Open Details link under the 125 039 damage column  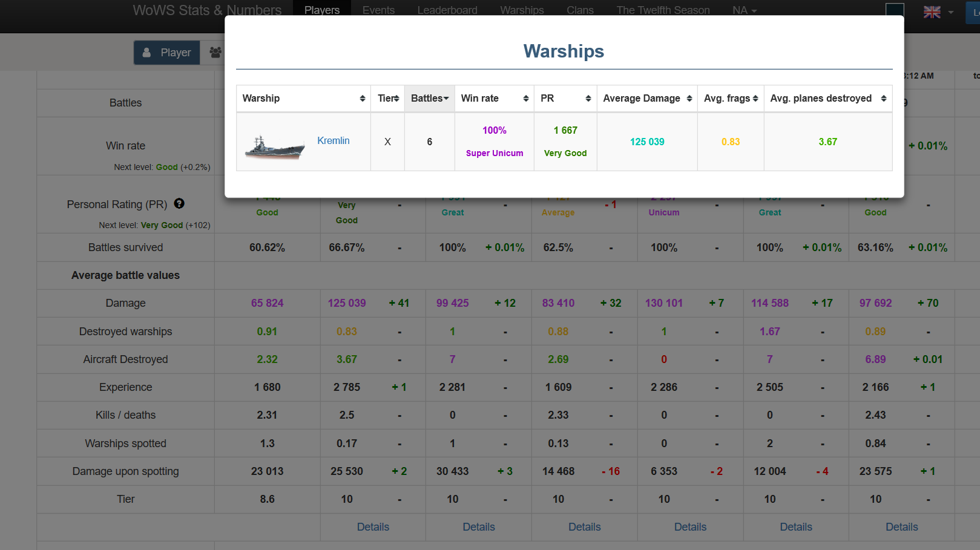(373, 527)
